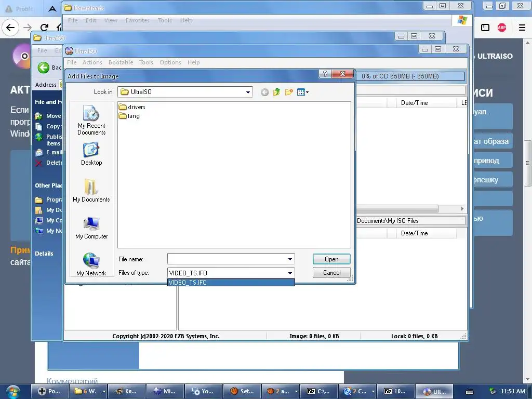
Task: Choose VIDEO_TS.IFO from the type list
Action: coord(231,282)
